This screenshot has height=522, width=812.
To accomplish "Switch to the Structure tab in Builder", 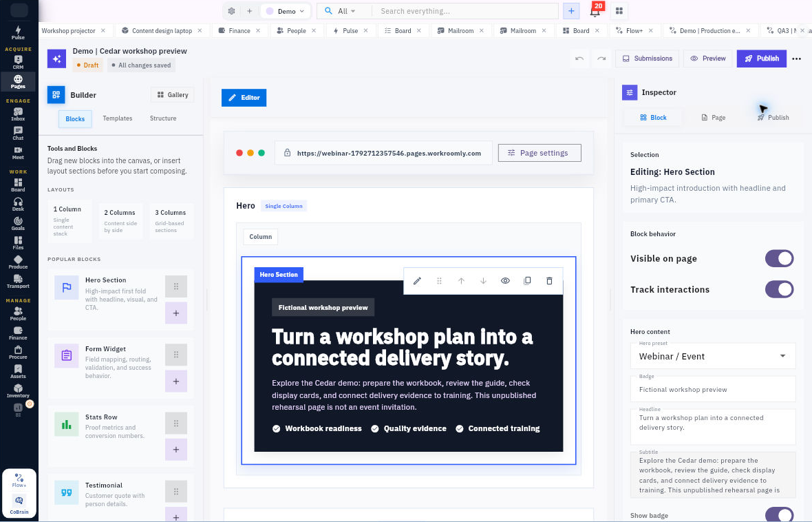I will tap(163, 118).
